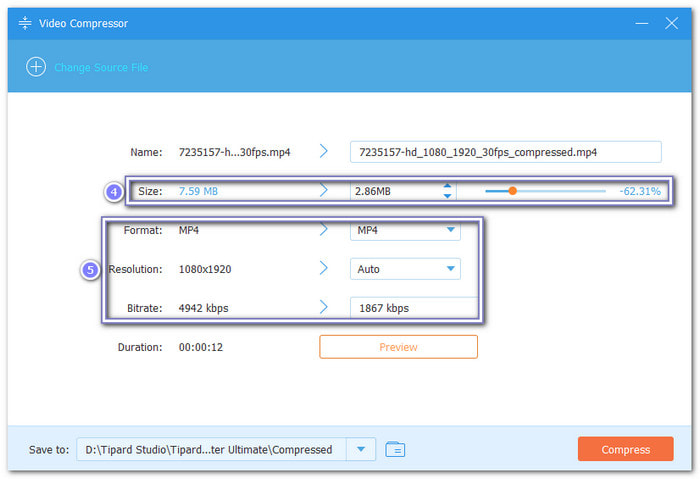700x479 pixels.
Task: Expand the Format MP4 dropdown
Action: pos(450,230)
